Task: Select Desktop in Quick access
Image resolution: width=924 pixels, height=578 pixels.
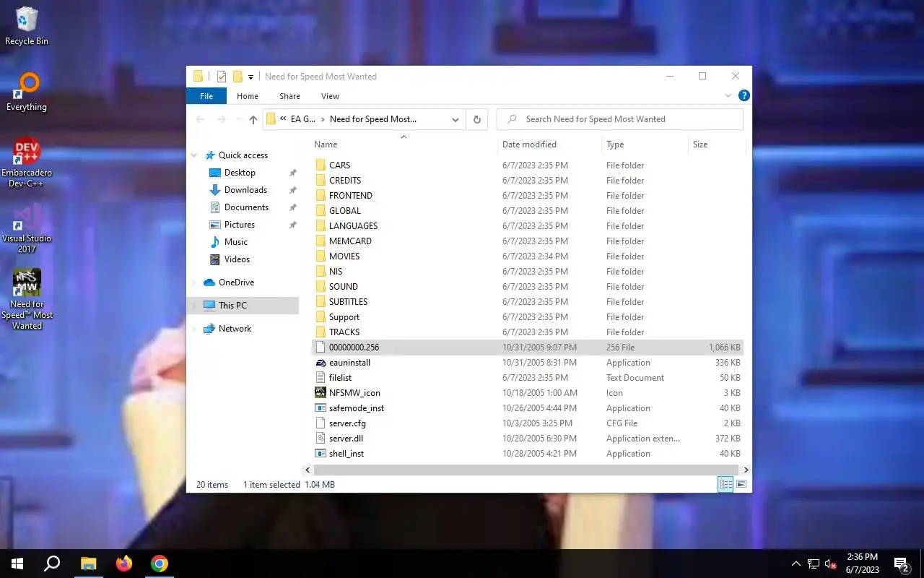Action: coord(240,173)
